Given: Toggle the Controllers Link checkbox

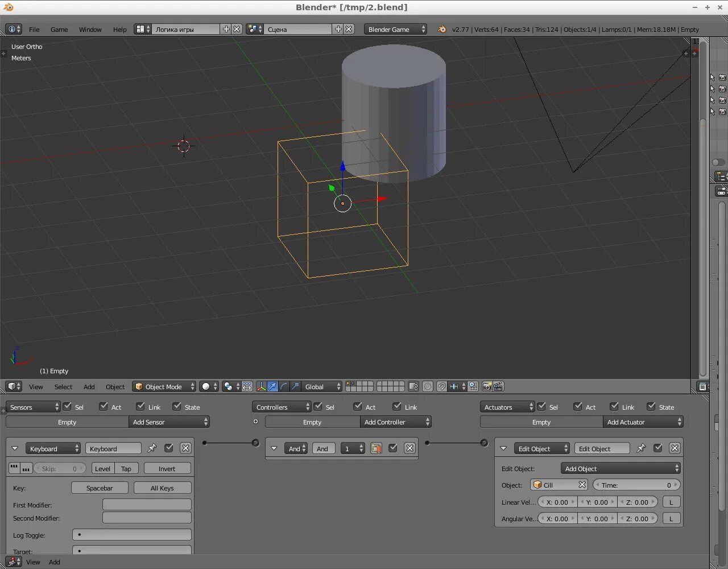Looking at the screenshot, I should [397, 407].
